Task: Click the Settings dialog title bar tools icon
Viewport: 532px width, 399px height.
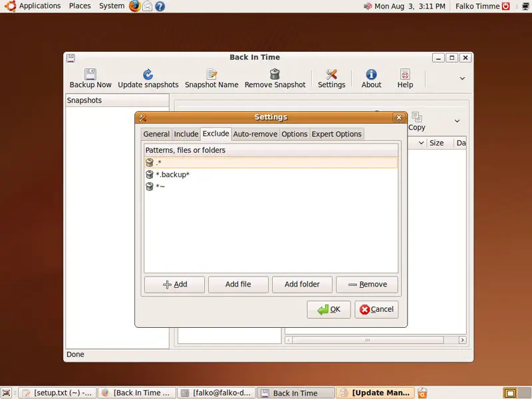Action: pos(142,118)
